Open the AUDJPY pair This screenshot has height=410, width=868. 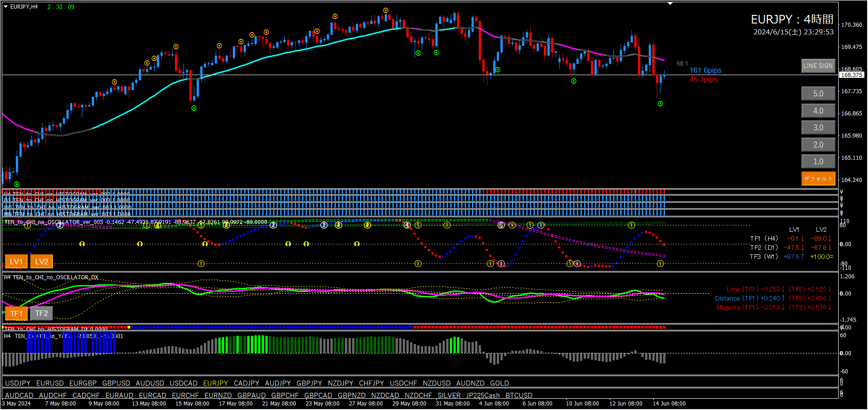[x=278, y=383]
